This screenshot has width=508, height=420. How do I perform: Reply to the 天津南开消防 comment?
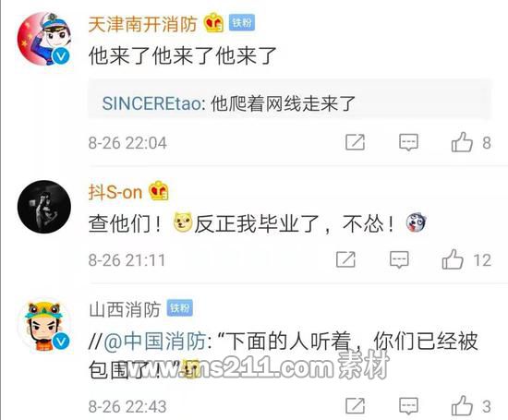(408, 142)
